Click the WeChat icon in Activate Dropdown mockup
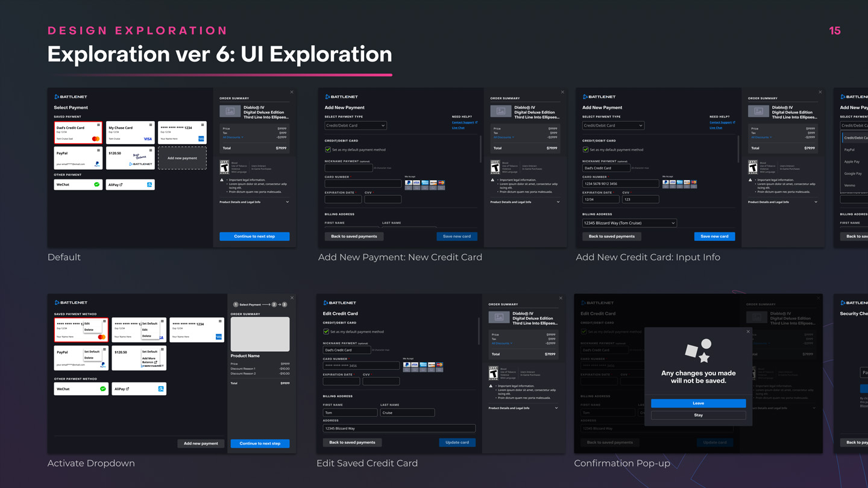Image resolution: width=868 pixels, height=488 pixels. pyautogui.click(x=102, y=389)
